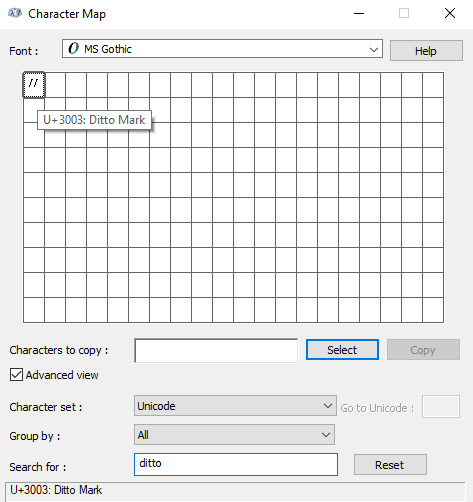
Task: Click the Search for field containing ditto
Action: coord(236,464)
